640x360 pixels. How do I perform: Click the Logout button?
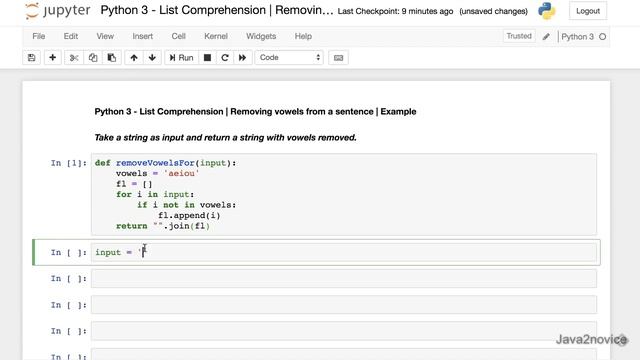tap(588, 11)
